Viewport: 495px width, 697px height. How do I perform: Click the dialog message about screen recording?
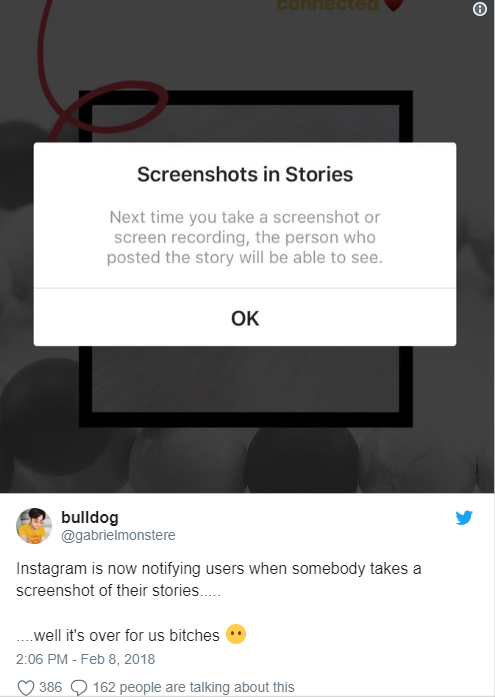click(245, 237)
